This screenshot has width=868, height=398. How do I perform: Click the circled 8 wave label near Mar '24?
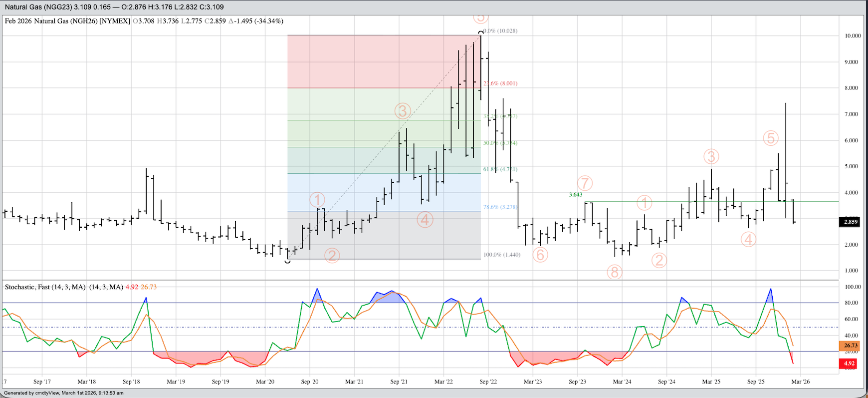tap(614, 272)
